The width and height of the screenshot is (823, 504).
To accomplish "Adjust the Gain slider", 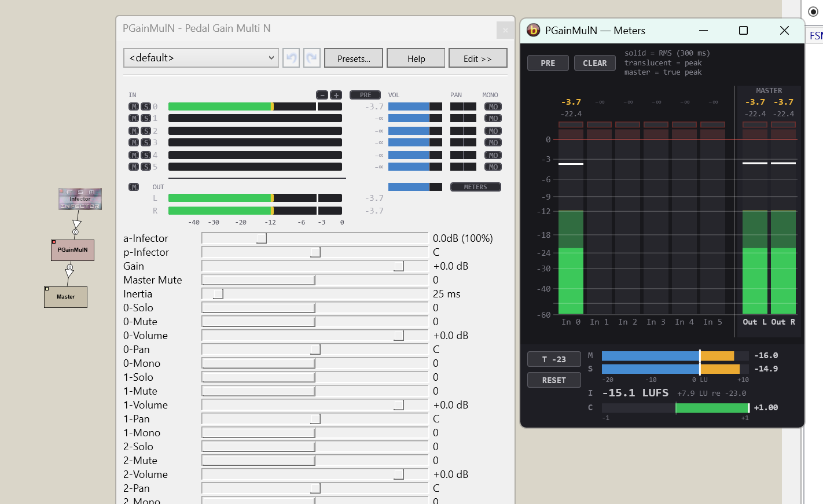I will point(315,266).
